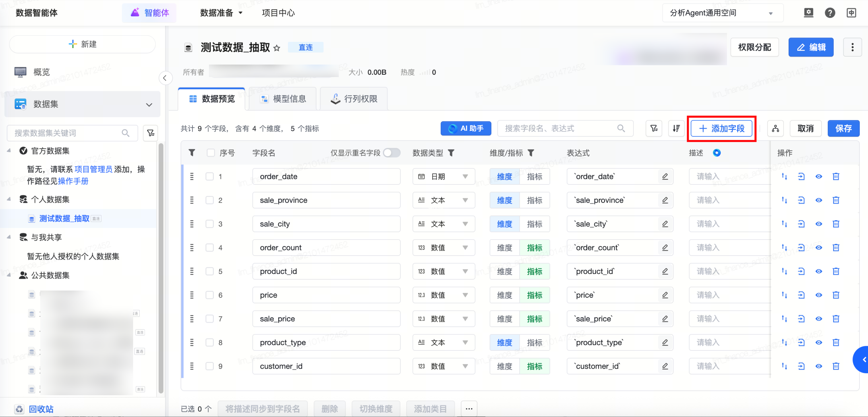Expand the 分析Agent通用空间 workspace dropdown
This screenshot has height=417, width=868.
pyautogui.click(x=722, y=13)
